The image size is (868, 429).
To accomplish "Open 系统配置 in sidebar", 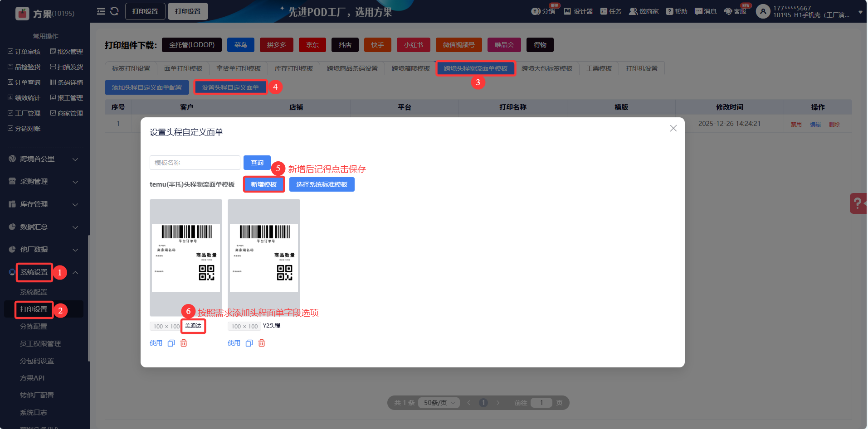I will click(34, 292).
